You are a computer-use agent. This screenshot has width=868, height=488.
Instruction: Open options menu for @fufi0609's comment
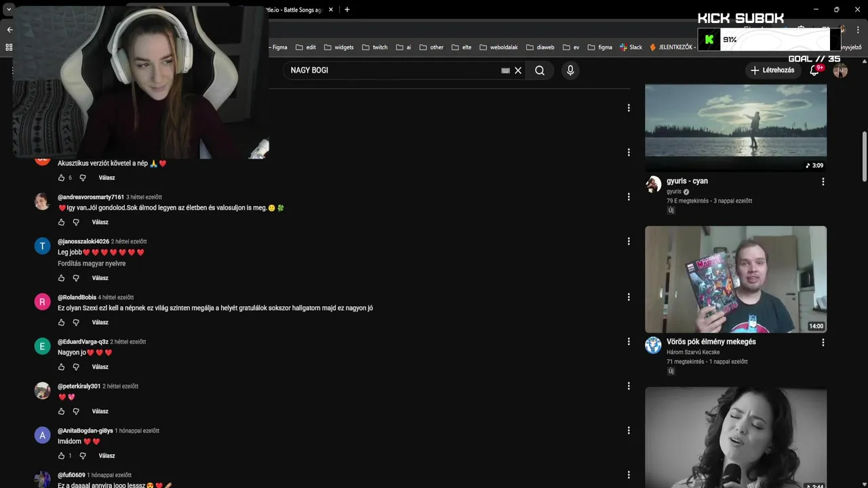[x=629, y=475]
